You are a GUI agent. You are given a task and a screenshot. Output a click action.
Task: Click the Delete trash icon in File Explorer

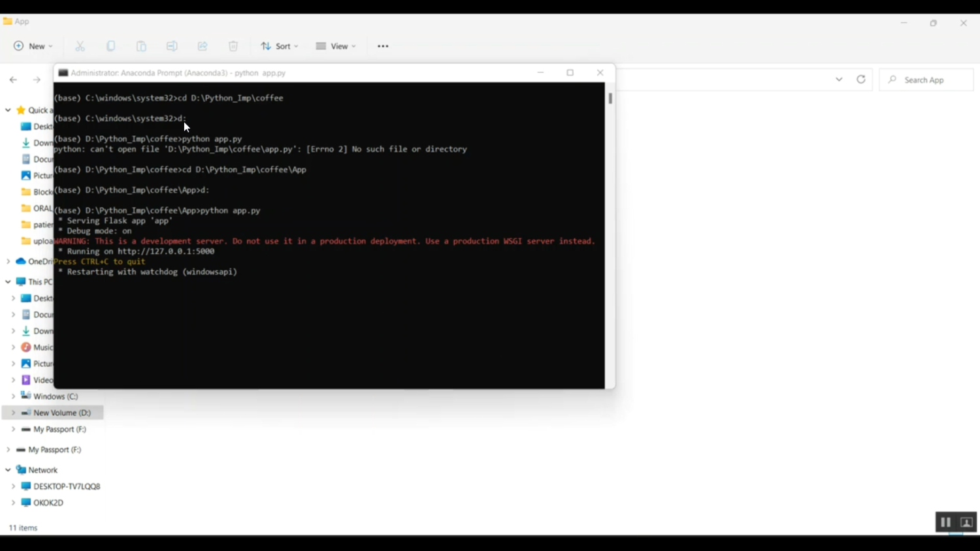pos(233,46)
